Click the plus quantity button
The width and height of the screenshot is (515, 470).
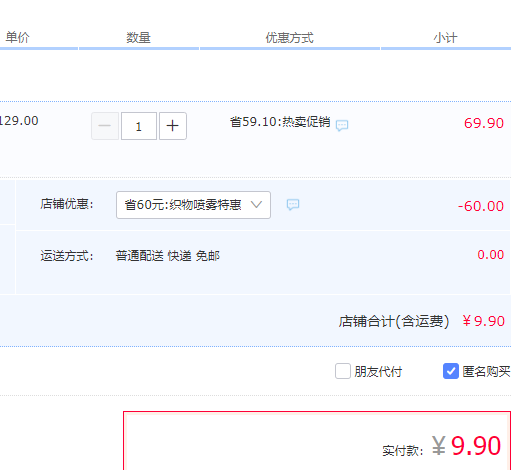coord(173,126)
